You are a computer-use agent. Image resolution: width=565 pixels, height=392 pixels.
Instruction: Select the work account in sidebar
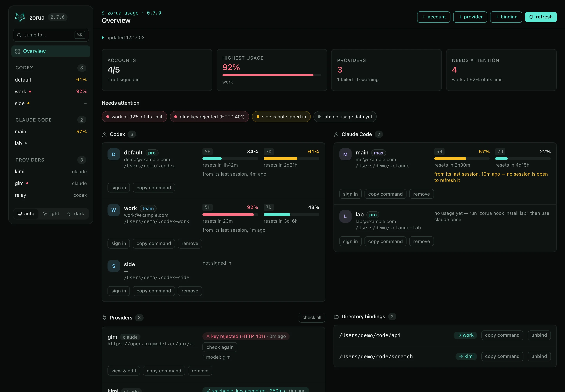pos(51,92)
